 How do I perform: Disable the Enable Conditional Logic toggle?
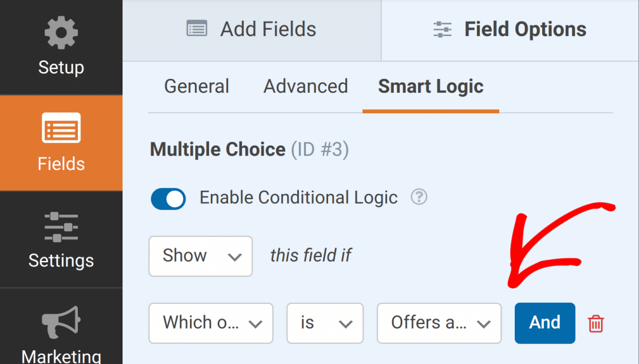coord(168,199)
